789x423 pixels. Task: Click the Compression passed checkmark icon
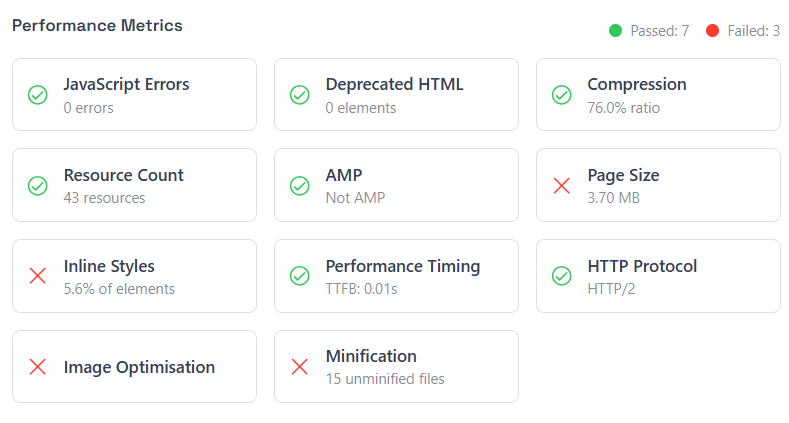tap(562, 95)
